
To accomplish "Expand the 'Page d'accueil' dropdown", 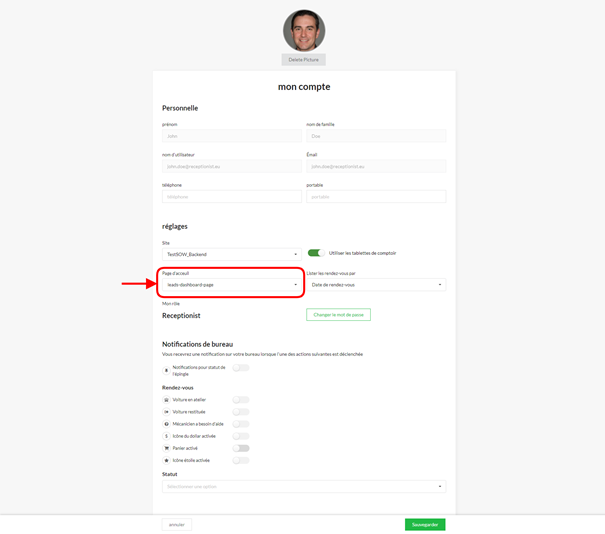I will point(231,285).
